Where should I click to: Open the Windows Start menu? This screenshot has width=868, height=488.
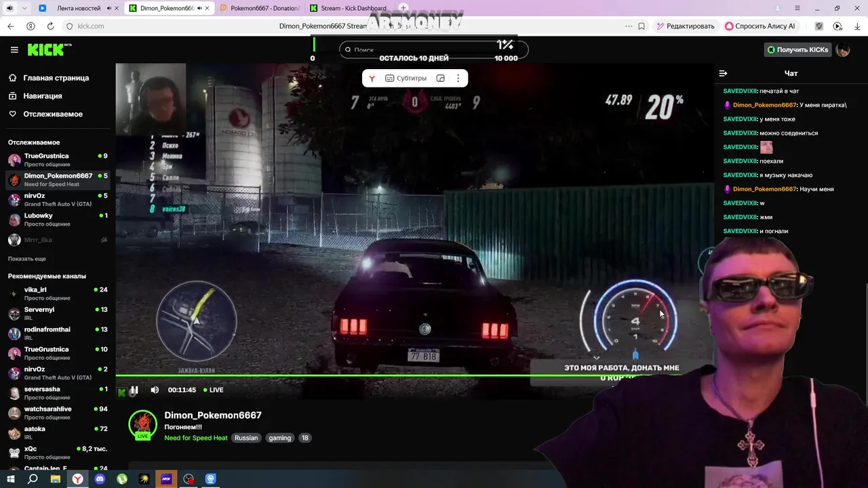pyautogui.click(x=10, y=479)
